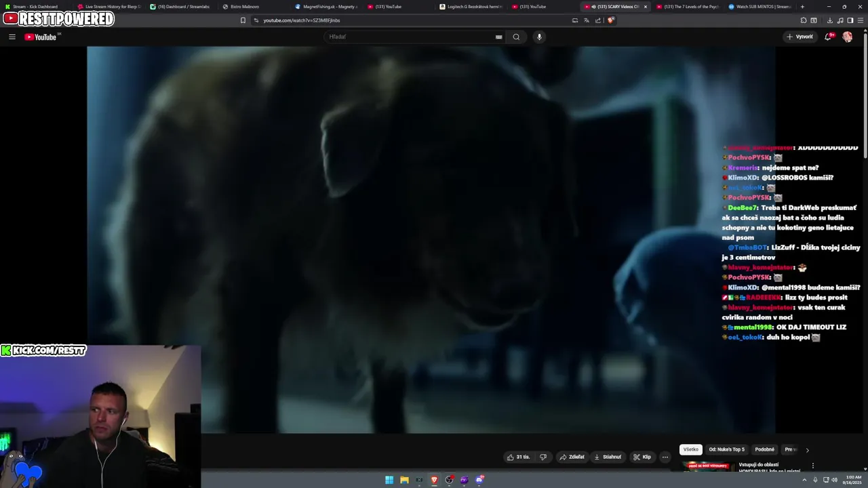Open media control music-note icon
This screenshot has width=868, height=488.
pyautogui.click(x=840, y=20)
